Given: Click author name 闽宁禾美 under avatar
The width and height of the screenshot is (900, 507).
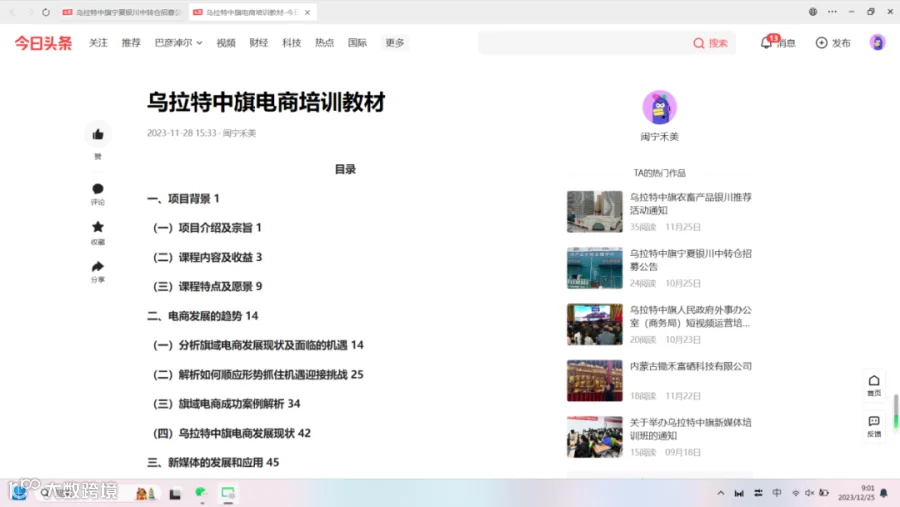Looking at the screenshot, I should tap(660, 137).
